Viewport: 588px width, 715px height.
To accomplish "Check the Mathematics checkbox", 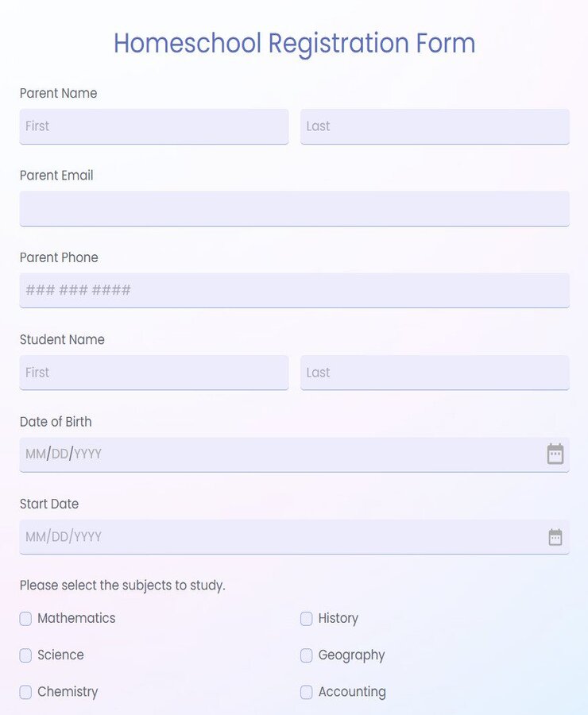I will (x=25, y=618).
